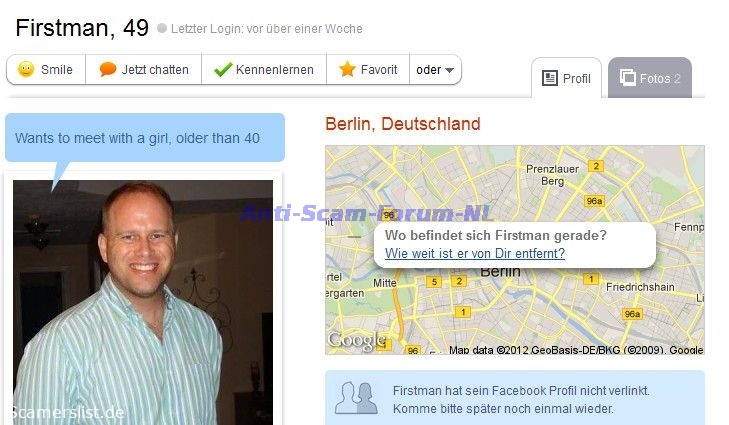
Task: Open link Wie weit ist er von Dir entfernt?
Action: click(x=475, y=253)
